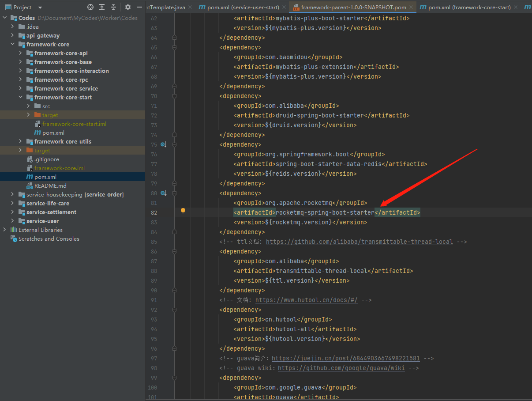Viewport: 532px width, 401px height.
Task: Click hutool-all artifactId text
Action: pyautogui.click(x=293, y=329)
